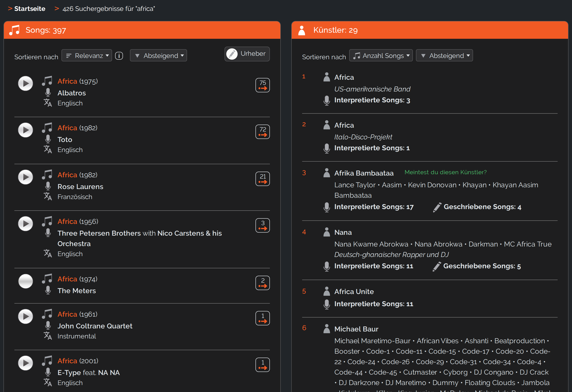Open the John Coltrane Quartet artist link
The image size is (572, 392).
(95, 326)
